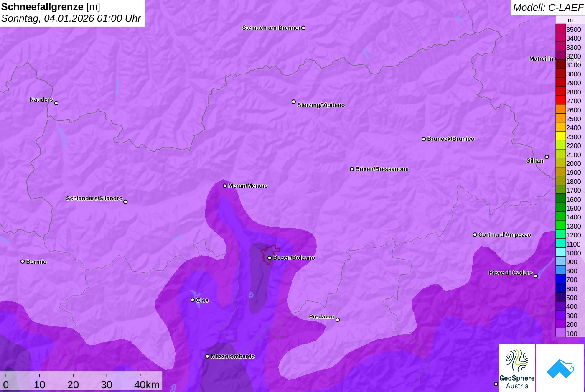Click the Schlanders/Silandro marker dot

125,202
